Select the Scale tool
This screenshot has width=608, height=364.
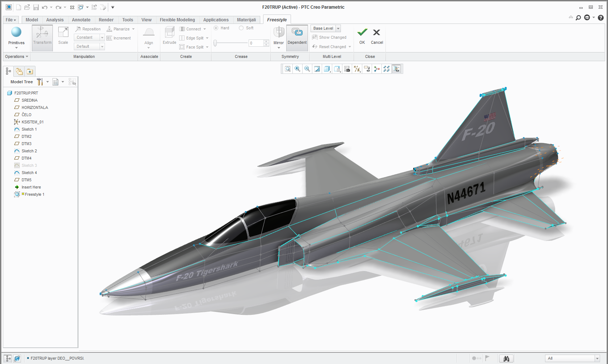[x=63, y=36]
